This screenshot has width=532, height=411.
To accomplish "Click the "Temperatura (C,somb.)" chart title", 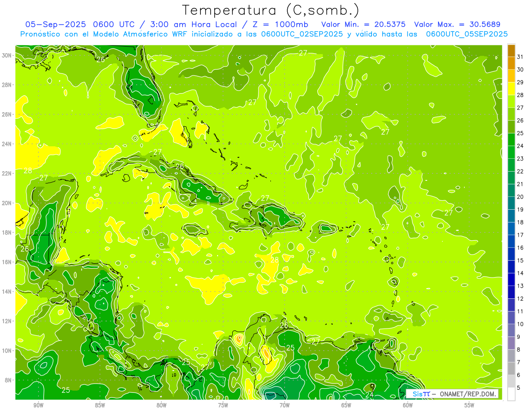I will pos(271,11).
